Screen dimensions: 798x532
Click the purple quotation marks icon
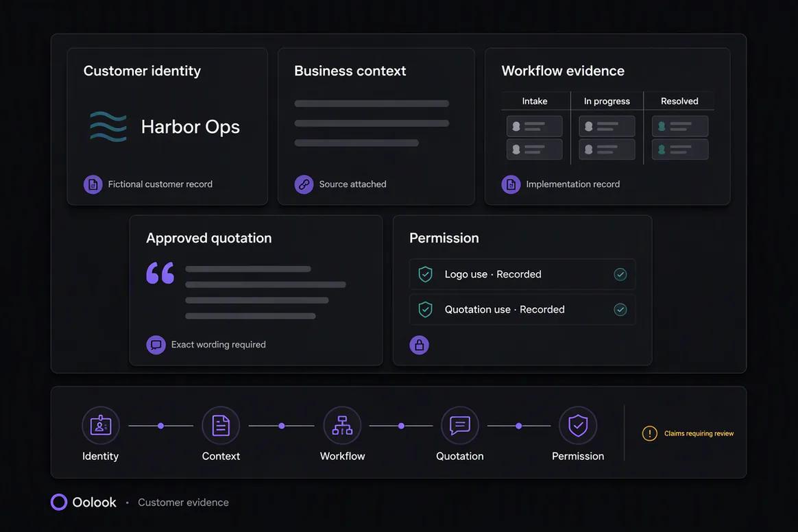160,273
